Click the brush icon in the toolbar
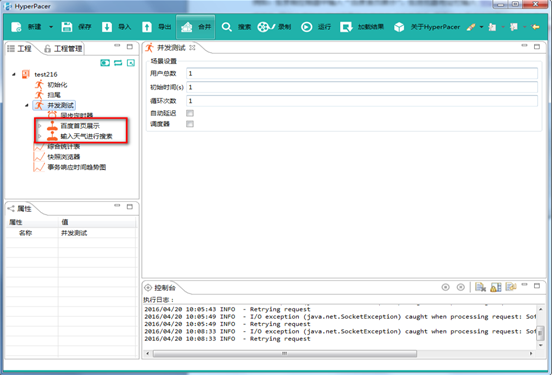Viewport: 552px width, 375px height. [471, 27]
